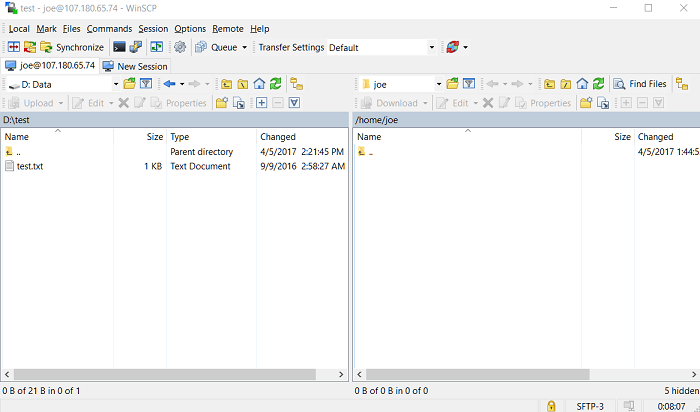
Task: Expand local back history dropdown arrow
Action: click(x=182, y=84)
